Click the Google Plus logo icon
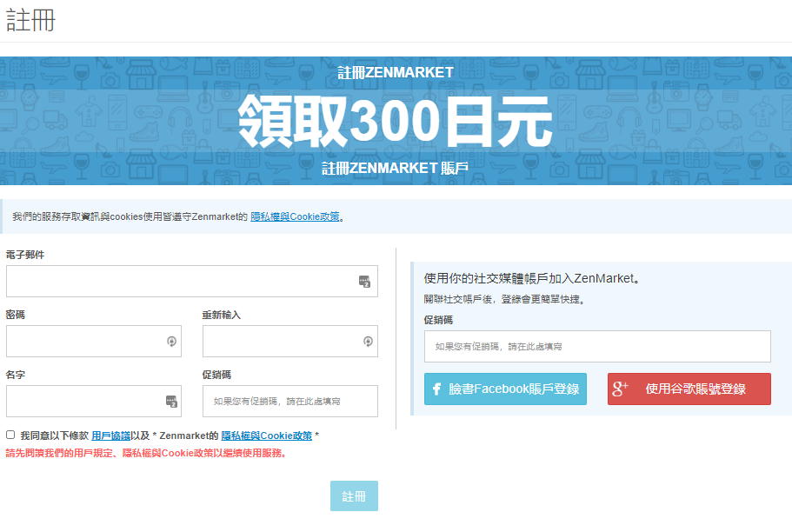Viewport: 792px width, 532px height. point(620,389)
